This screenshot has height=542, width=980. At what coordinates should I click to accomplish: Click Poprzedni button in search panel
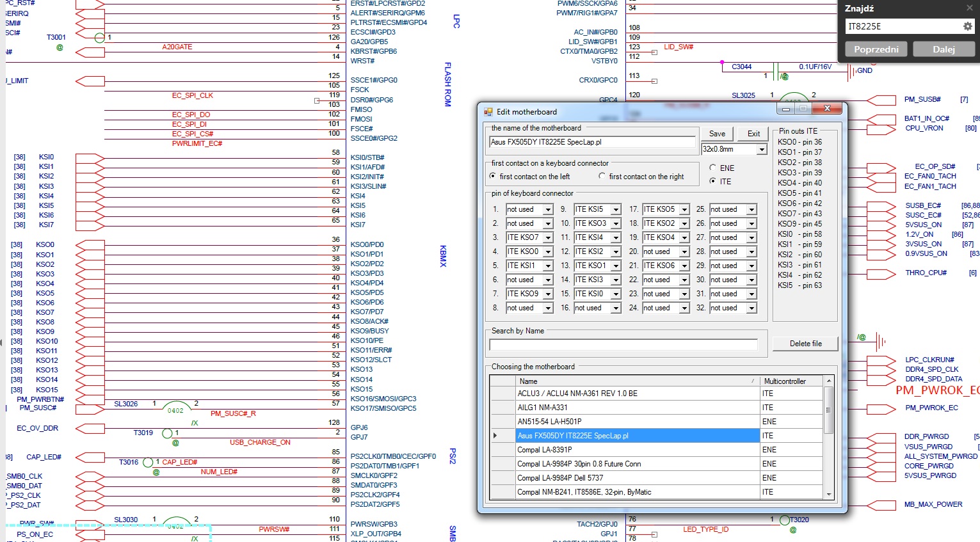pos(876,49)
